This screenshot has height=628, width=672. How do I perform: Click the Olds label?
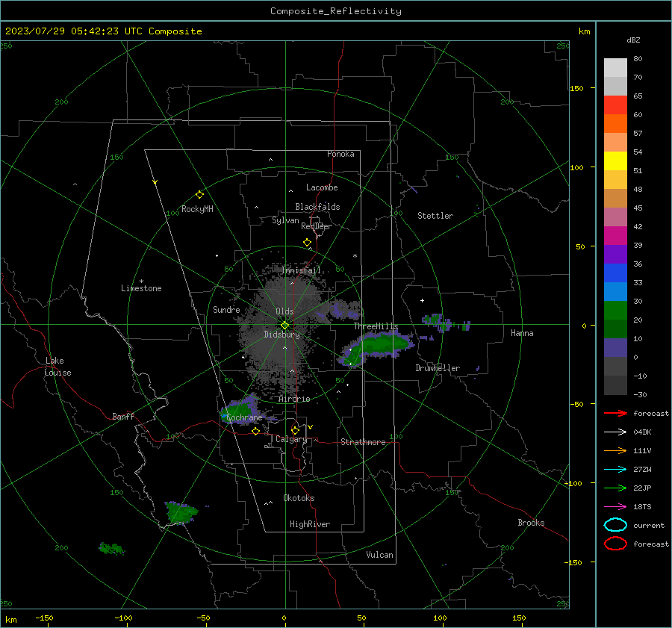(x=284, y=311)
